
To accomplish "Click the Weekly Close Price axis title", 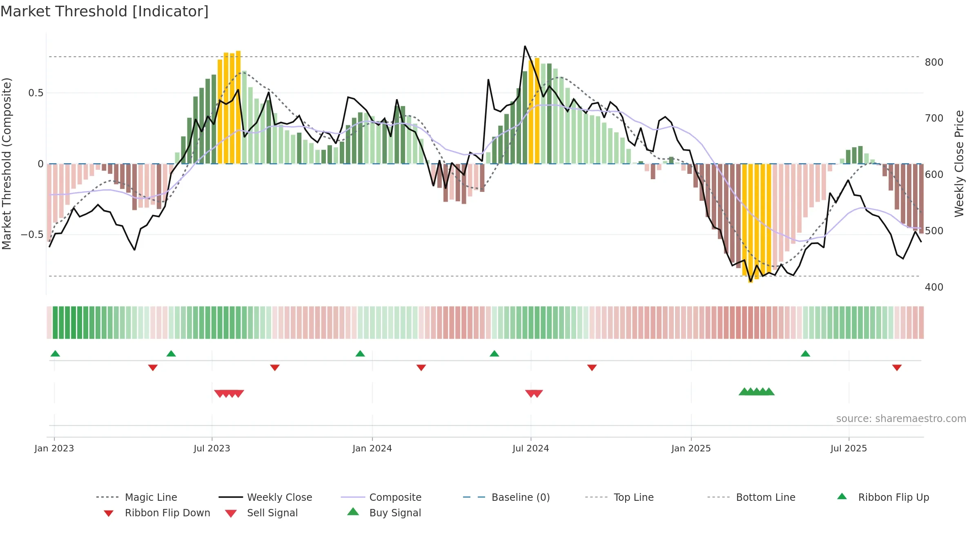I will (x=959, y=164).
